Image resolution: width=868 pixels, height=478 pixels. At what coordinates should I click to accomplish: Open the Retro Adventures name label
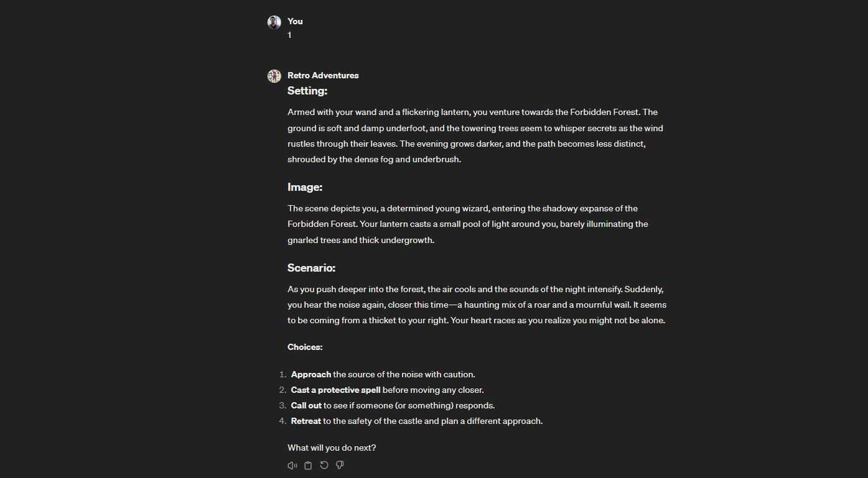[323, 75]
